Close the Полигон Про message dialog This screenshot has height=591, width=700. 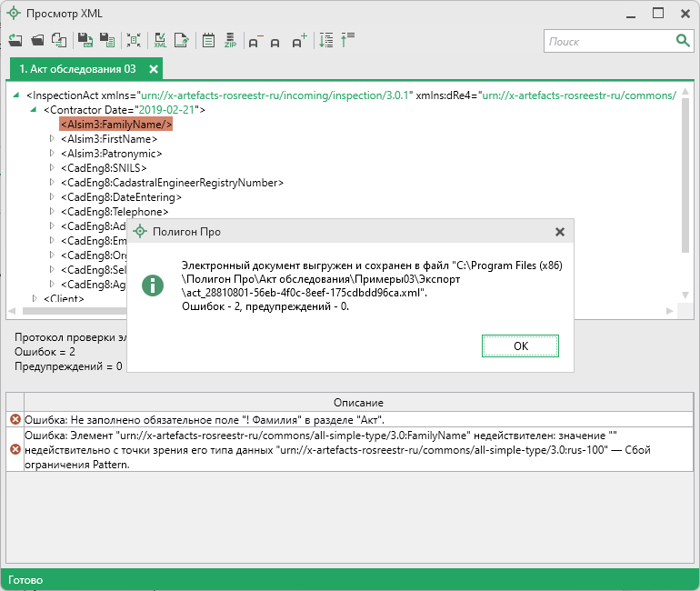(559, 232)
